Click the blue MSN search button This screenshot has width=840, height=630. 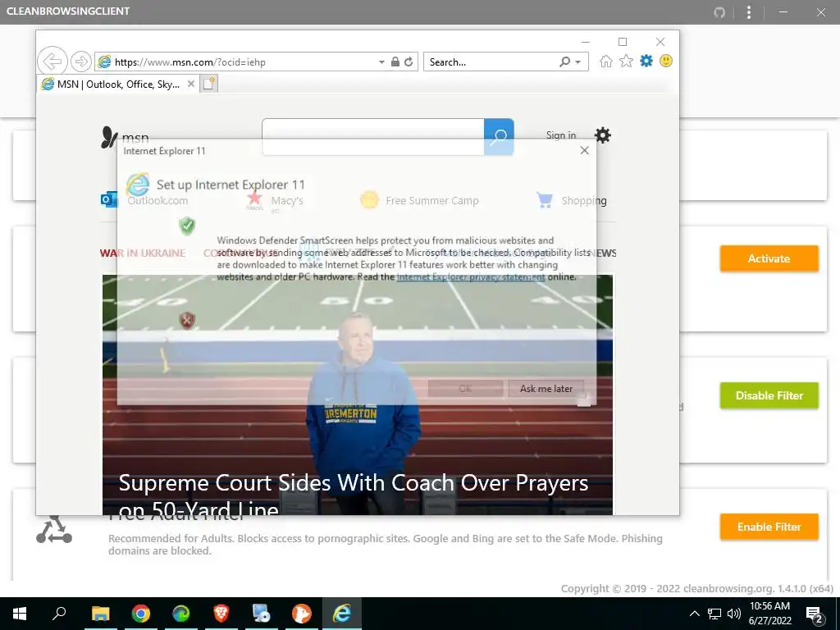pyautogui.click(x=499, y=137)
